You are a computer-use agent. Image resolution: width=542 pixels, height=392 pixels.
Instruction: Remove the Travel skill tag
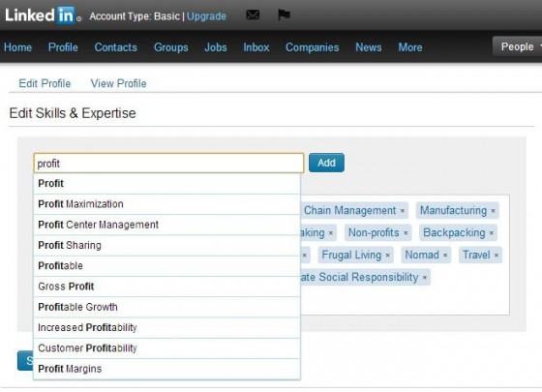pos(497,256)
